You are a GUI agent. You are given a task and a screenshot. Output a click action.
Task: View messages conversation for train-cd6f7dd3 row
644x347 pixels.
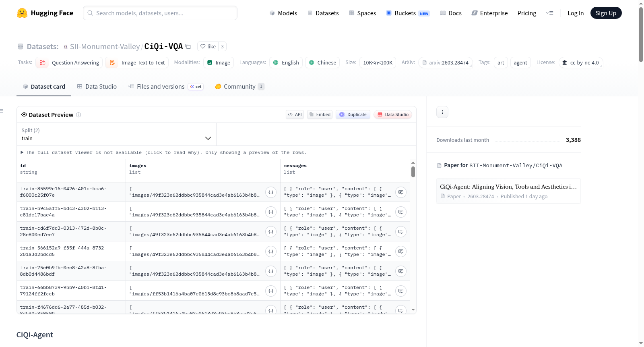coord(401,232)
